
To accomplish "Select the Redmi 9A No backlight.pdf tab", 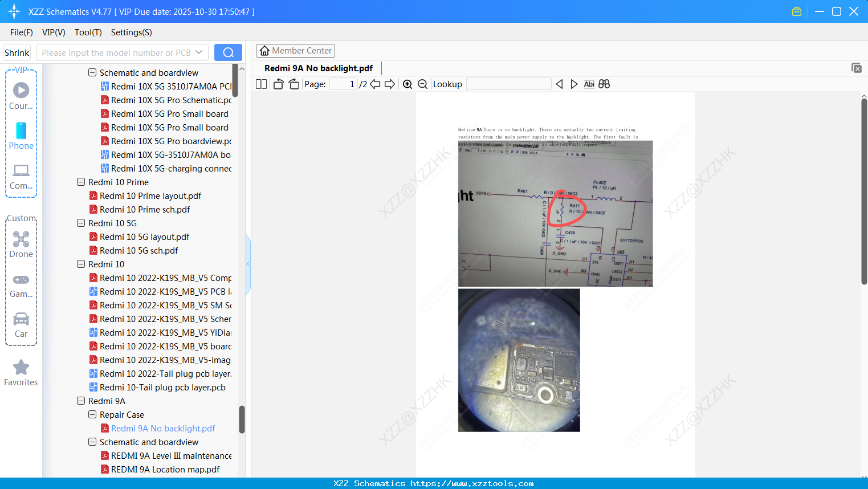I will coord(319,68).
